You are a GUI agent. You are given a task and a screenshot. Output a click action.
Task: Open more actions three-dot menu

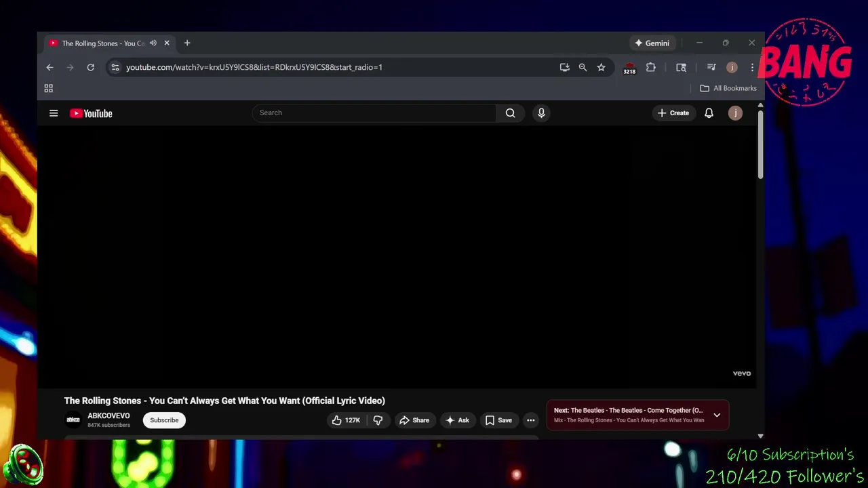click(531, 420)
